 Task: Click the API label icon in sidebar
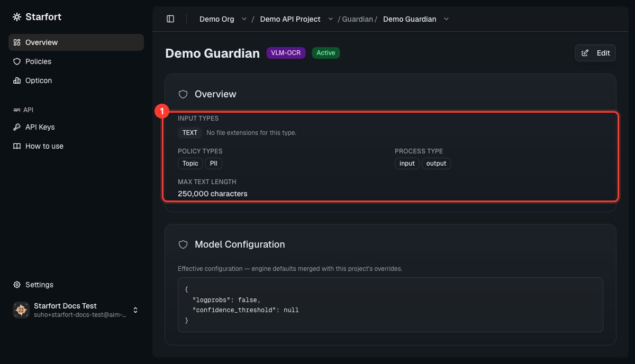pos(17,110)
